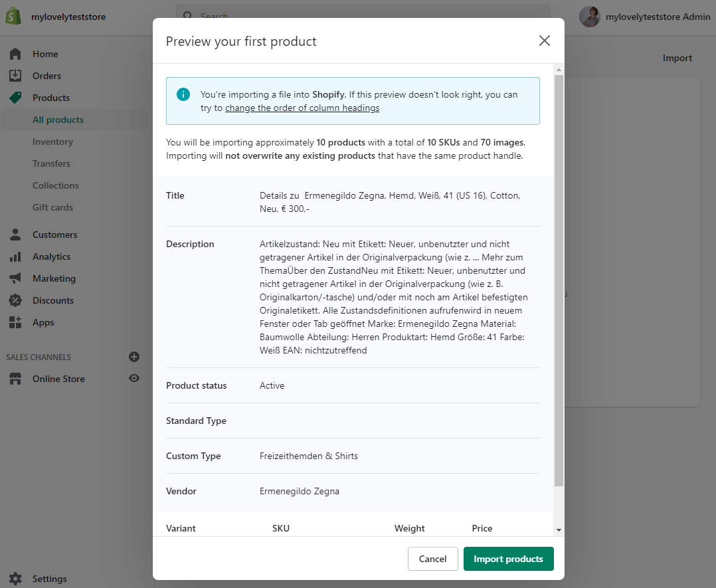Open the Apps menu item
The height and width of the screenshot is (588, 716).
point(43,322)
